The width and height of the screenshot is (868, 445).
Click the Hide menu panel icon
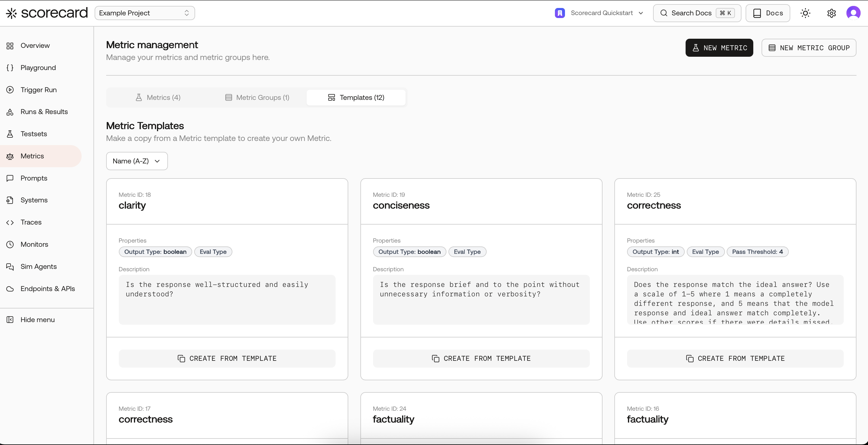pos(10,320)
